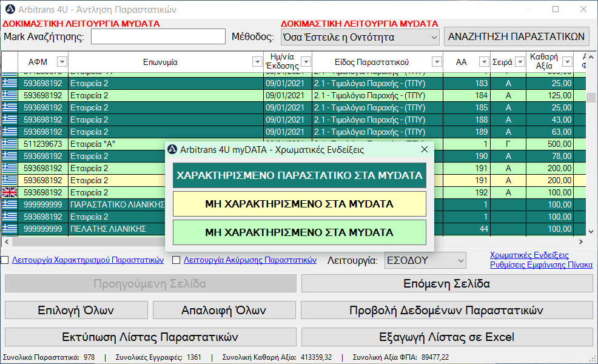This screenshot has height=364, width=598.
Task: Click the flag in the ΠΑΡΑΣΤΑΤΙΚΟ ΛΙΑΝΙΚΗΣ row
Action: [x=10, y=204]
